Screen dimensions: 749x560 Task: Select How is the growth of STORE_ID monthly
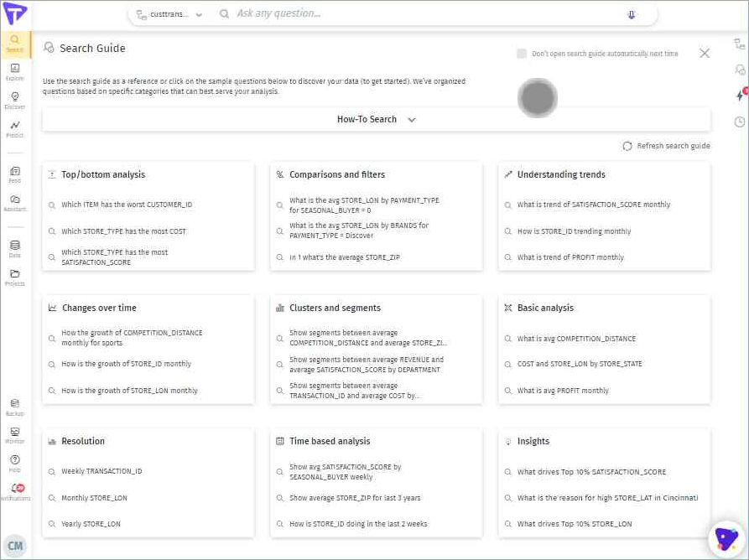tap(126, 365)
